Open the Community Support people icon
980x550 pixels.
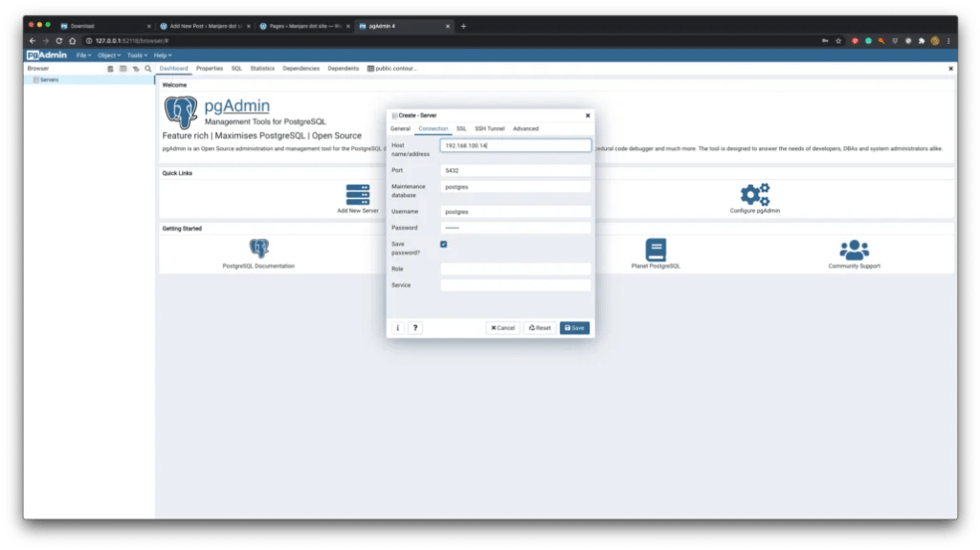854,250
